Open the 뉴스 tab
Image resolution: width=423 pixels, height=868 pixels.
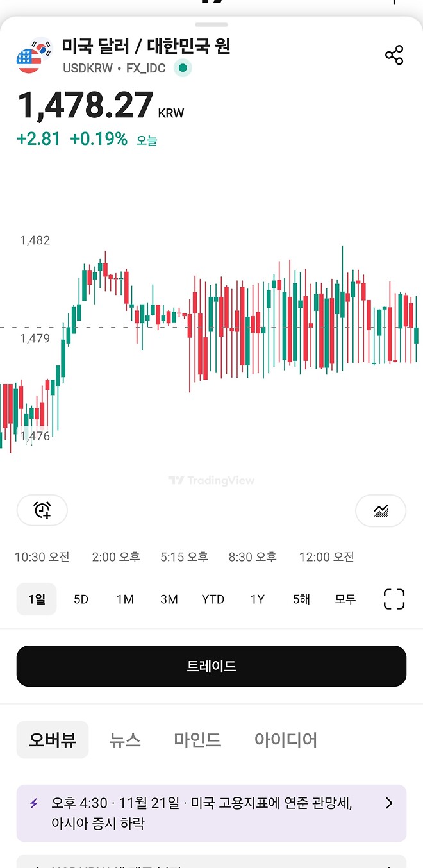click(x=125, y=740)
